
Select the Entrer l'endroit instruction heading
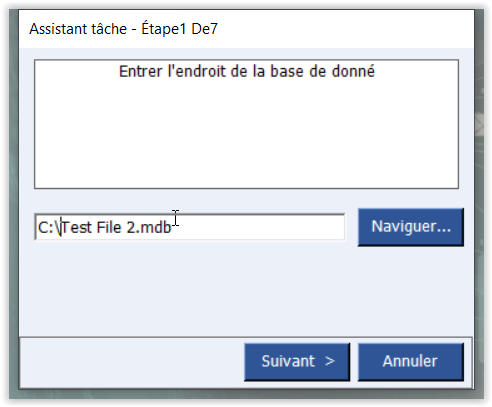[x=247, y=71]
